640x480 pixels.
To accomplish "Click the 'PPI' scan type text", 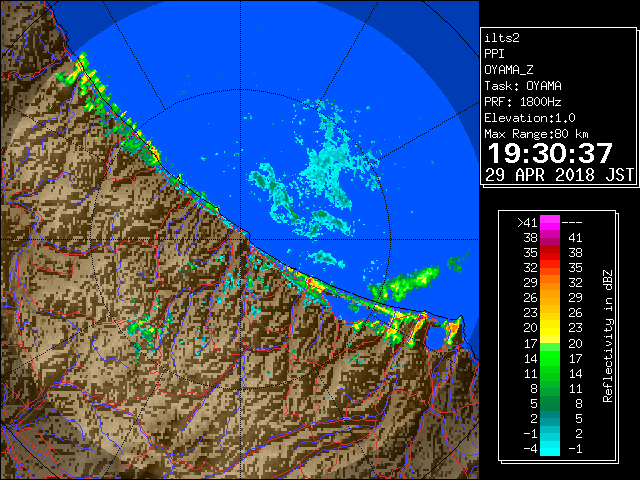I will [x=494, y=54].
